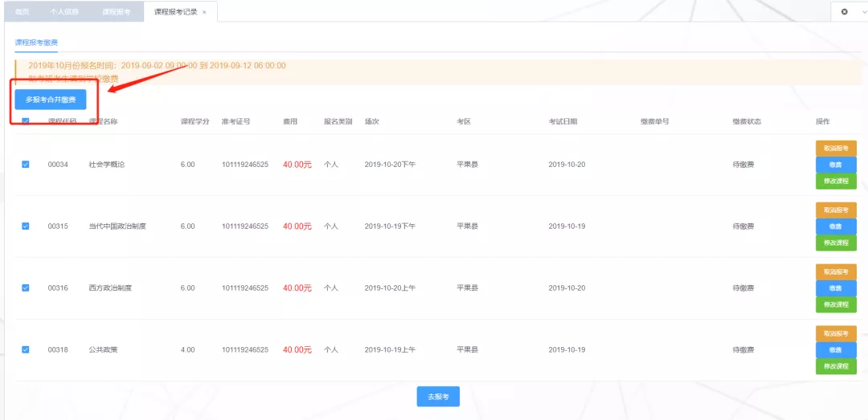Open the 个人信息 tab
868x420 pixels.
point(64,12)
